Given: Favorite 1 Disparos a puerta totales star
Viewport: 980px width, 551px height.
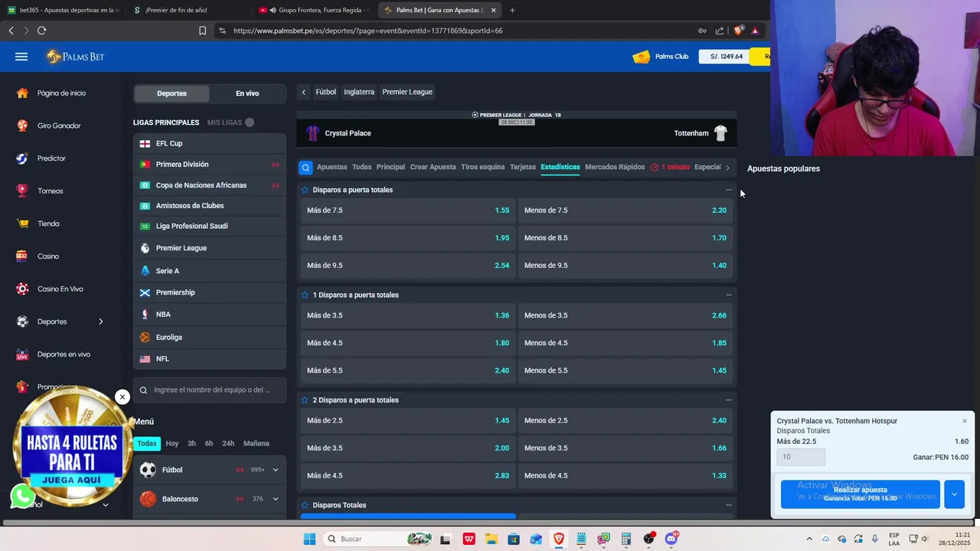Looking at the screenshot, I should [305, 295].
